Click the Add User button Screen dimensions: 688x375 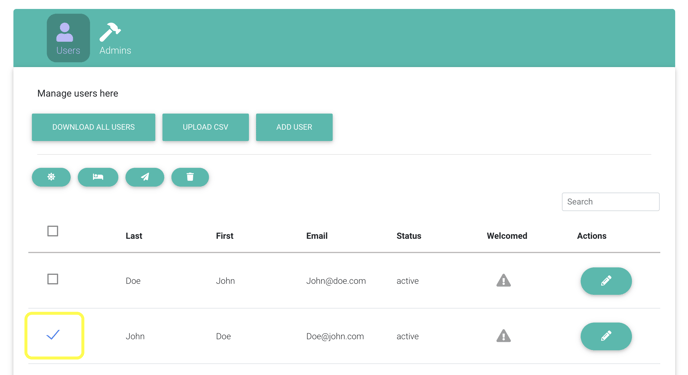click(294, 127)
